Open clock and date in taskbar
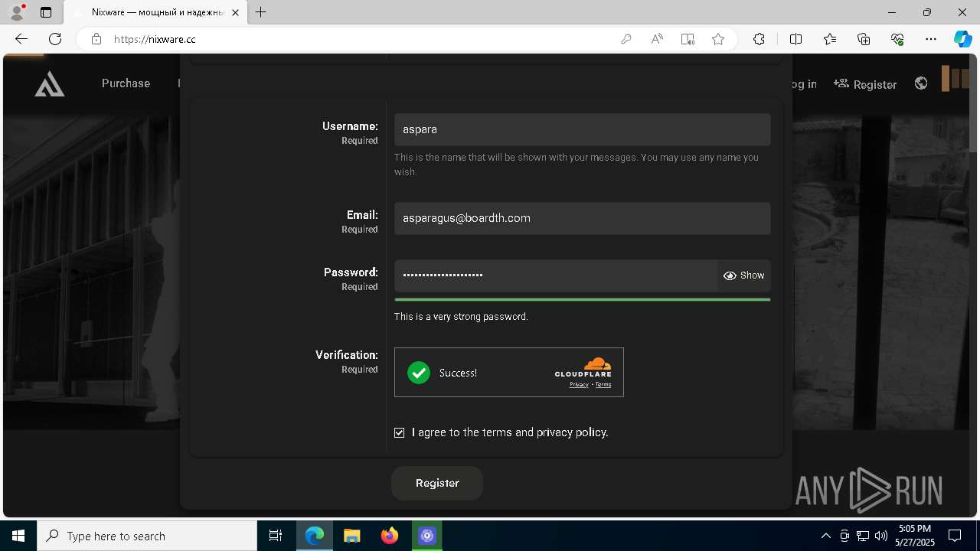Viewport: 980px width, 551px height. click(x=915, y=536)
